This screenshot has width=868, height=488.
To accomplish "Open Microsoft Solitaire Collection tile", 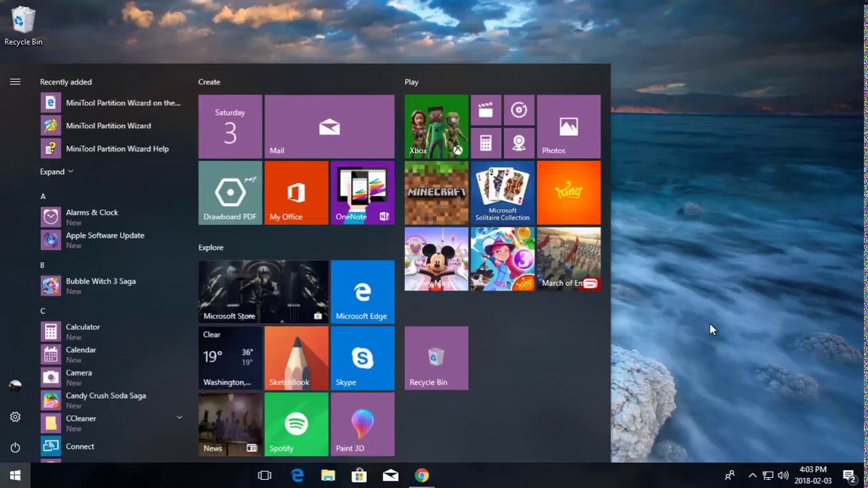I will (x=502, y=192).
